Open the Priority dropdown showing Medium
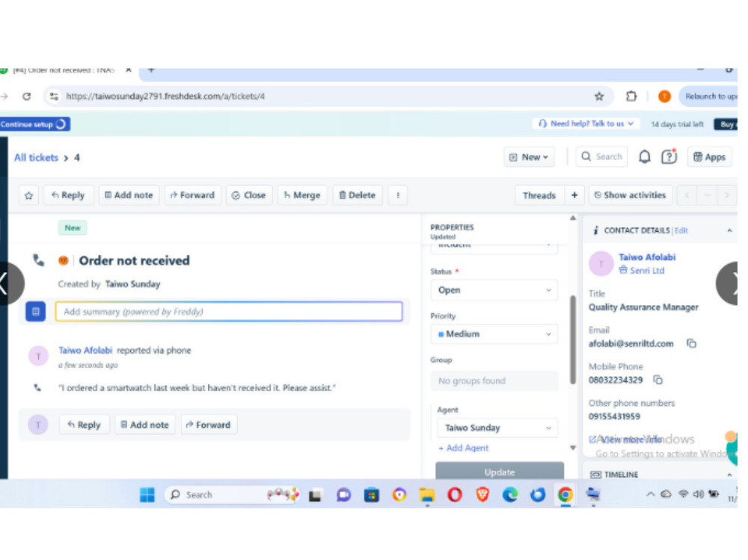The height and width of the screenshot is (560, 748). (x=494, y=334)
